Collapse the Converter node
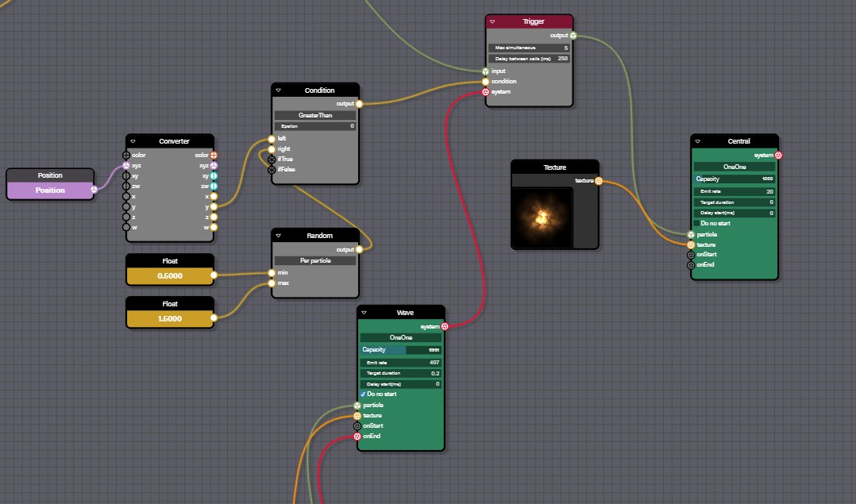856x504 pixels. tap(133, 141)
